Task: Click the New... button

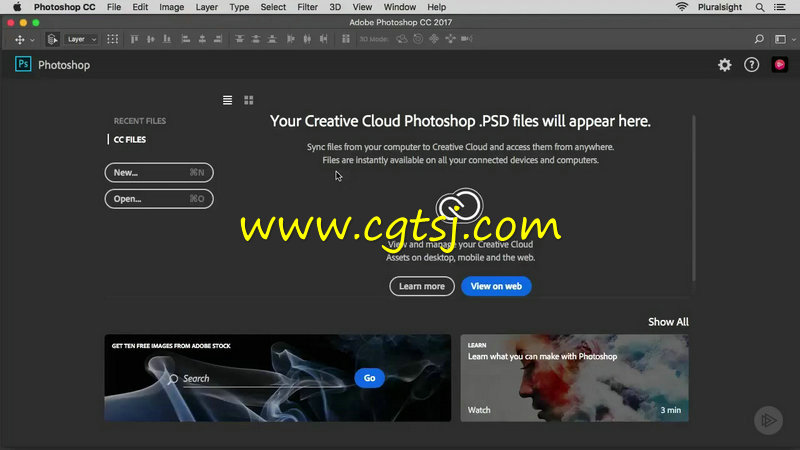Action: (159, 172)
